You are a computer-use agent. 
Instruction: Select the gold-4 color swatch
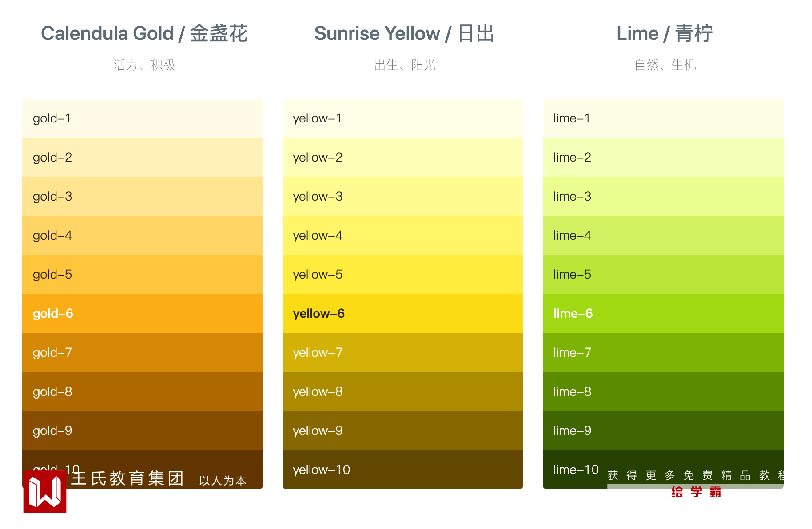[142, 235]
